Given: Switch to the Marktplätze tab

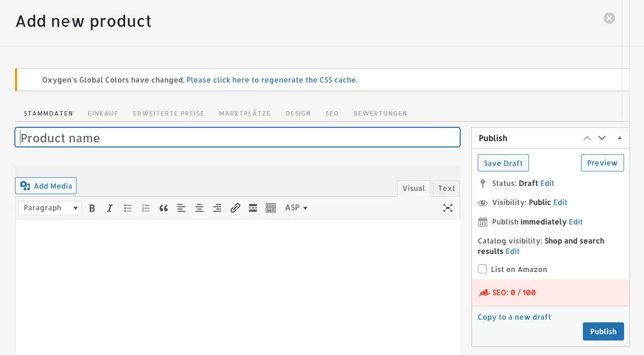Looking at the screenshot, I should [245, 113].
